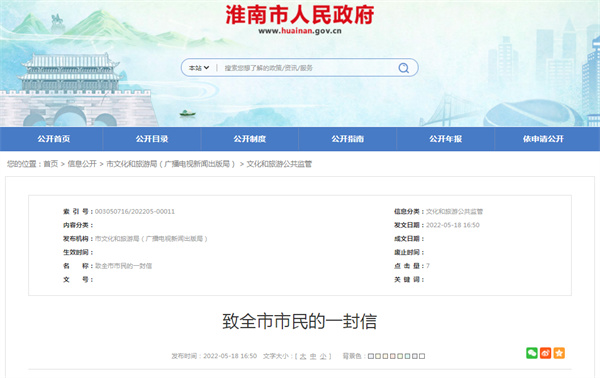600x378 pixels.
Task: Select index number 003050716/202205-00011
Action: click(x=135, y=212)
